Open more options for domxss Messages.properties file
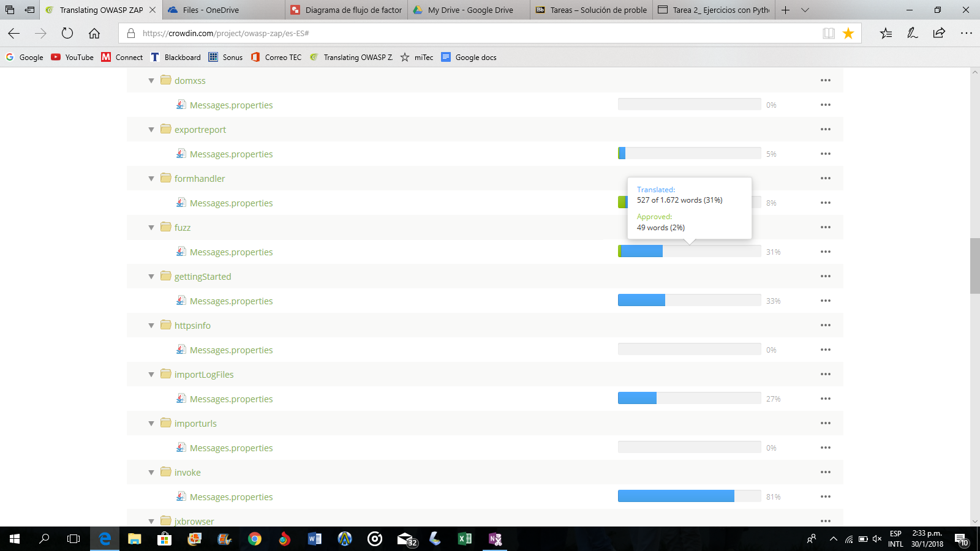The height and width of the screenshot is (551, 980). (826, 105)
